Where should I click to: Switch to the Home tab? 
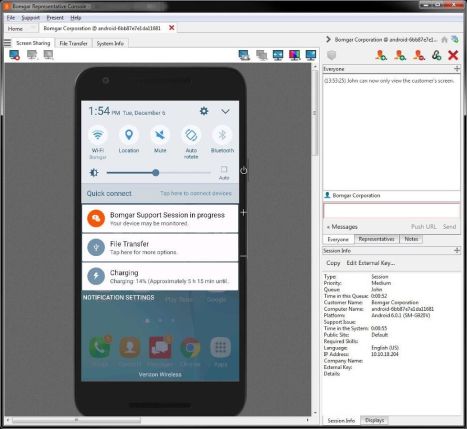pos(15,29)
